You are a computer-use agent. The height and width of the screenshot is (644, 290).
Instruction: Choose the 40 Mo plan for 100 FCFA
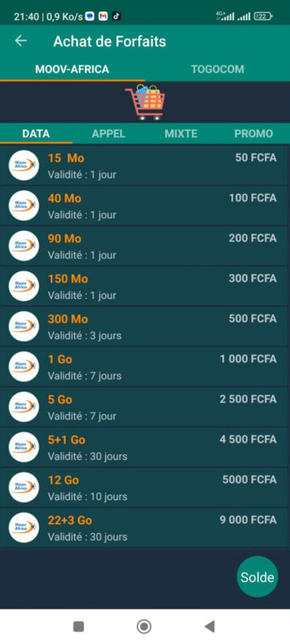tap(144, 206)
